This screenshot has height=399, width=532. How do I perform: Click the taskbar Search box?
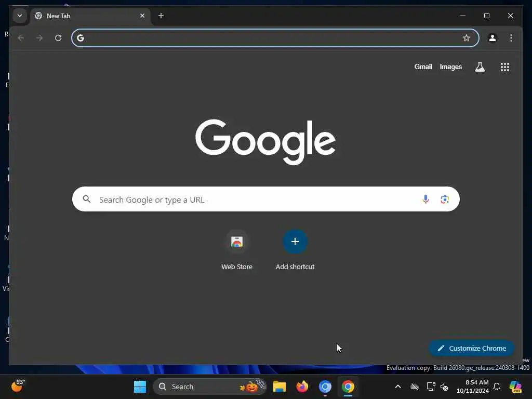pos(210,387)
